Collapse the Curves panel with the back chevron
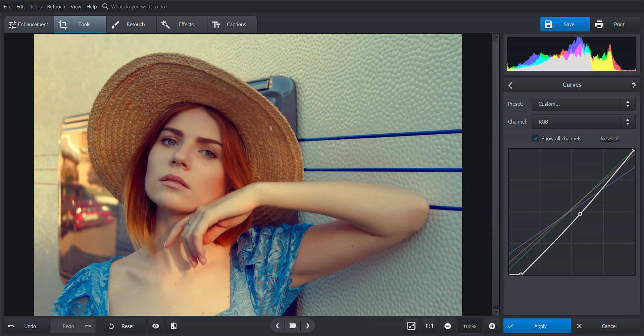The width and height of the screenshot is (644, 336). (510, 85)
